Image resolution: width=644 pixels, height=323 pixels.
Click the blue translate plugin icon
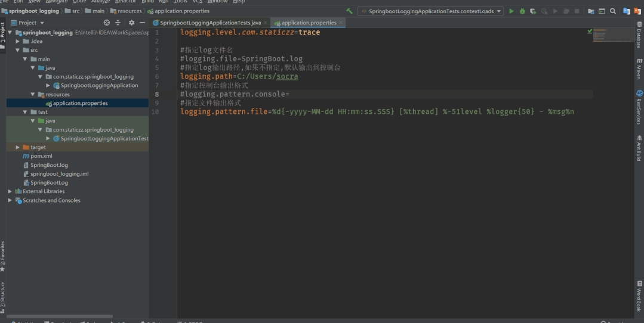point(626,11)
